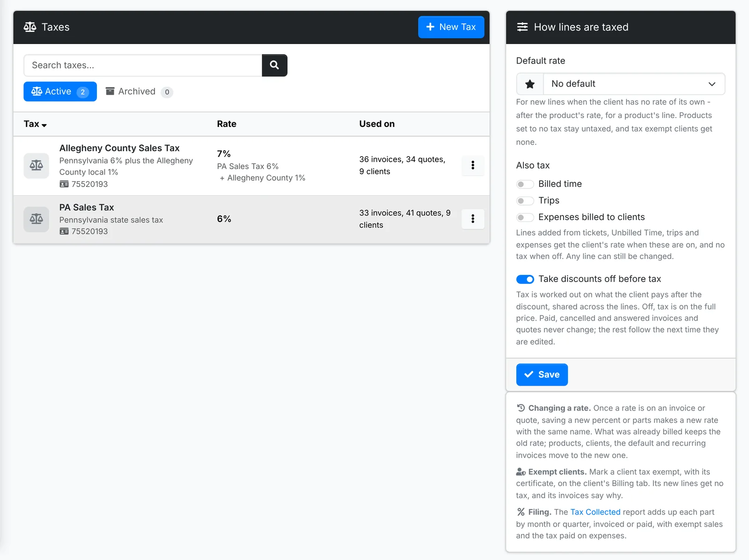Open the Tax Collected report link
The height and width of the screenshot is (560, 749).
[595, 512]
